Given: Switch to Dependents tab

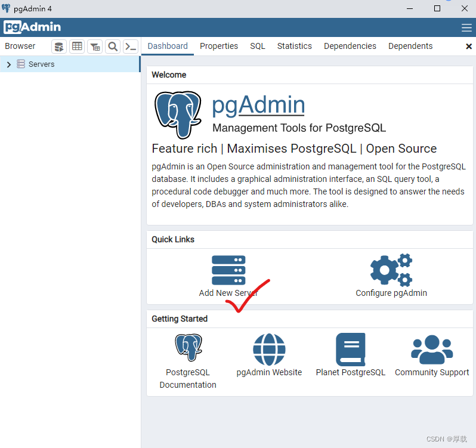Looking at the screenshot, I should (410, 46).
